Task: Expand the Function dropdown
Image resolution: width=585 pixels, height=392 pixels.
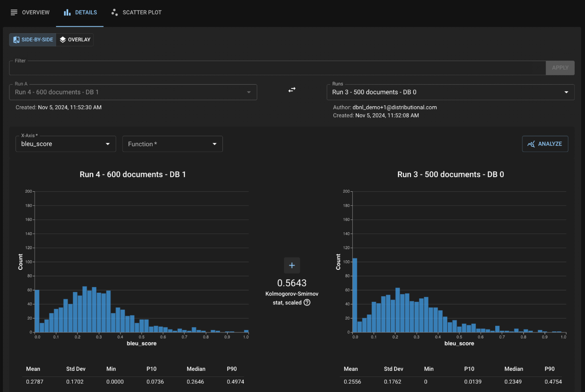Action: pos(172,144)
